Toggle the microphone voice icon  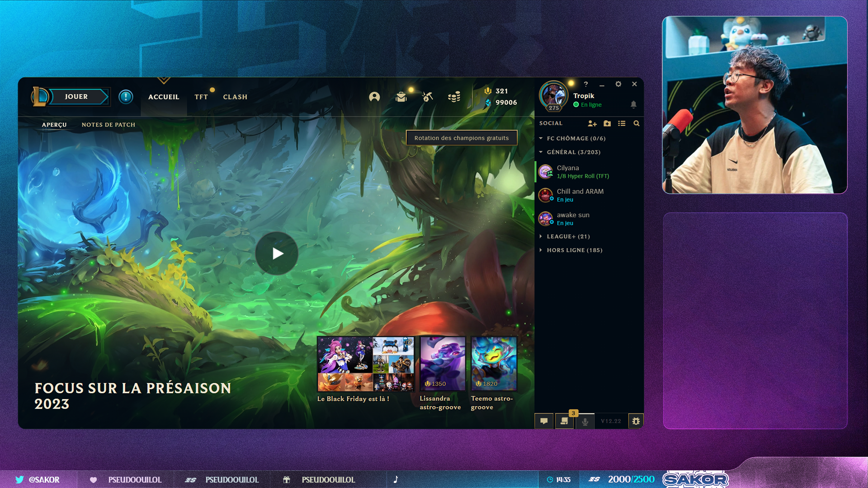[x=585, y=421]
